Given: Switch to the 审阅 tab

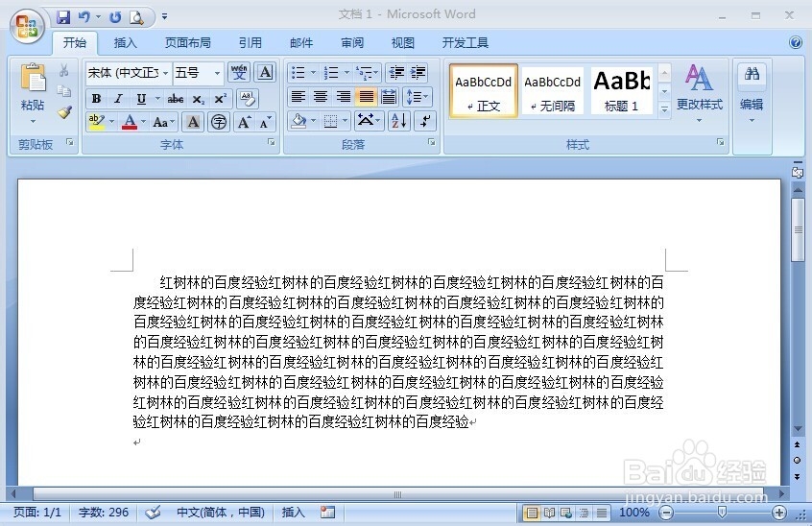Looking at the screenshot, I should click(352, 43).
